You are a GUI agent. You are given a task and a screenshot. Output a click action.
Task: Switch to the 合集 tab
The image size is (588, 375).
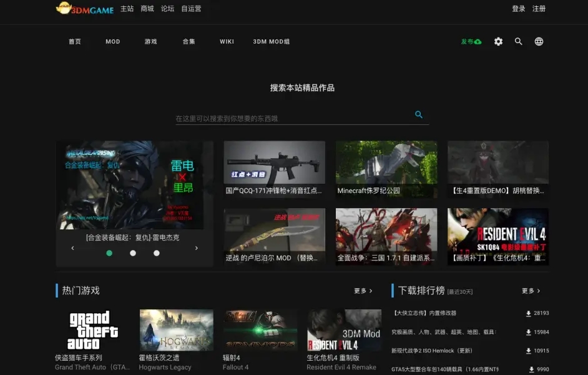pyautogui.click(x=189, y=42)
